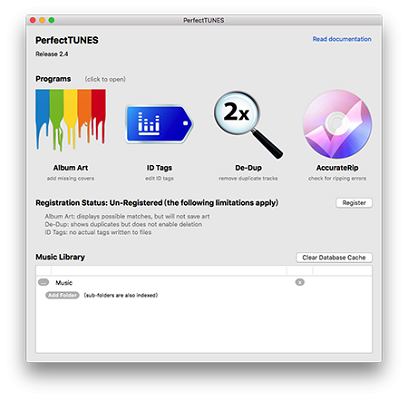This screenshot has height=400, width=408.
Task: Click the Registration Status heading
Action: coord(157,203)
